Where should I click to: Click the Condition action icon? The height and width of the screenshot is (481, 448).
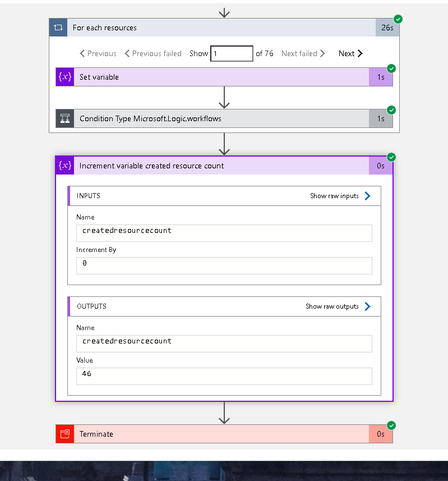click(x=65, y=118)
